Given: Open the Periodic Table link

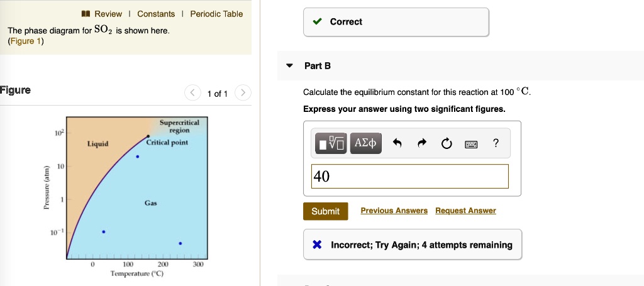Looking at the screenshot, I should [216, 14].
